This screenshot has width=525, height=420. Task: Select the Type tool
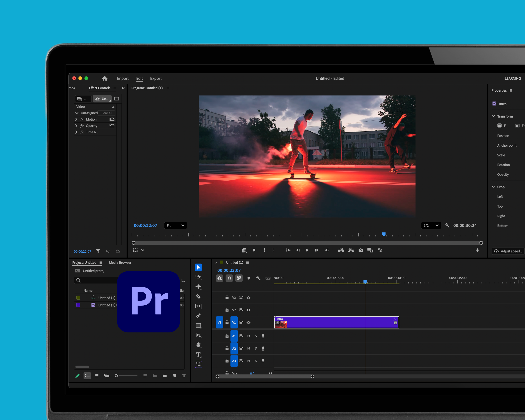tap(198, 354)
